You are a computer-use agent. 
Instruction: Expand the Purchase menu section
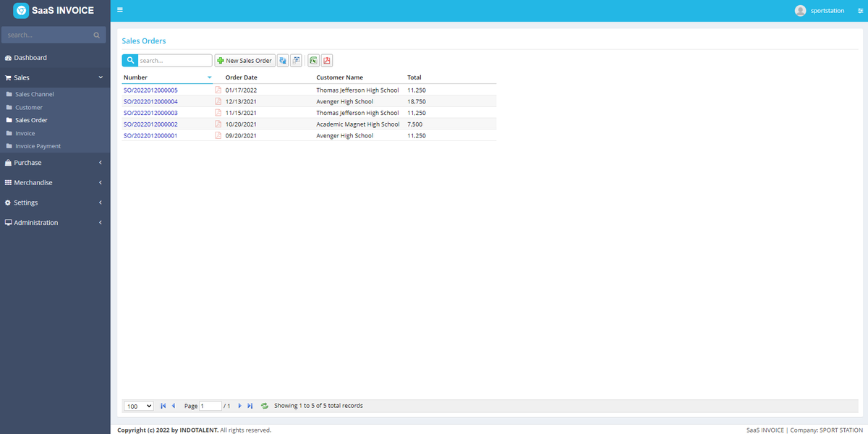[54, 162]
